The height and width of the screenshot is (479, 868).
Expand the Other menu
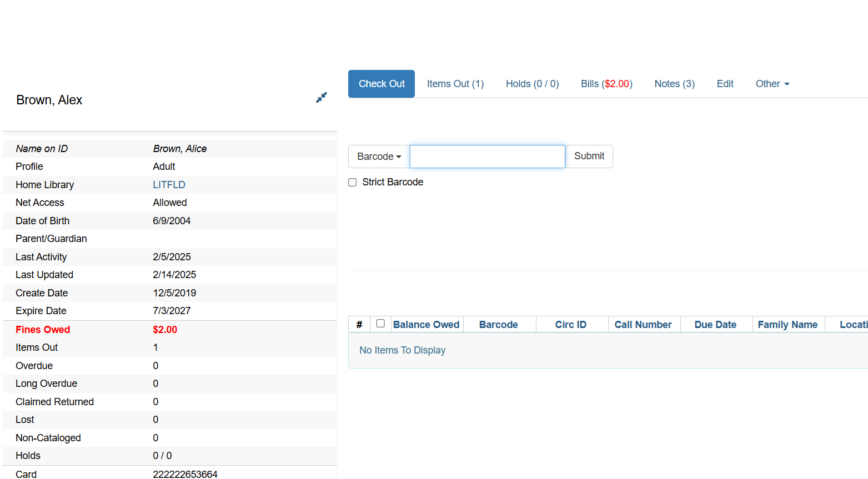point(772,84)
